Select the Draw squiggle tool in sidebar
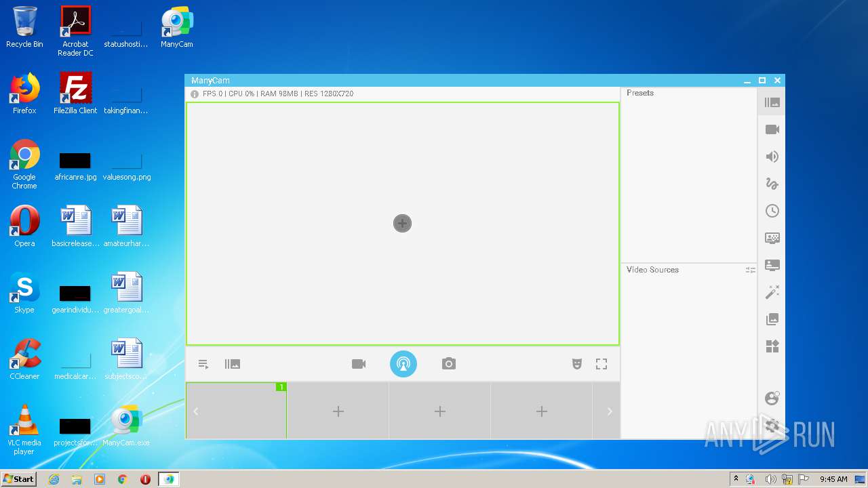This screenshot has width=868, height=488. coord(772,184)
